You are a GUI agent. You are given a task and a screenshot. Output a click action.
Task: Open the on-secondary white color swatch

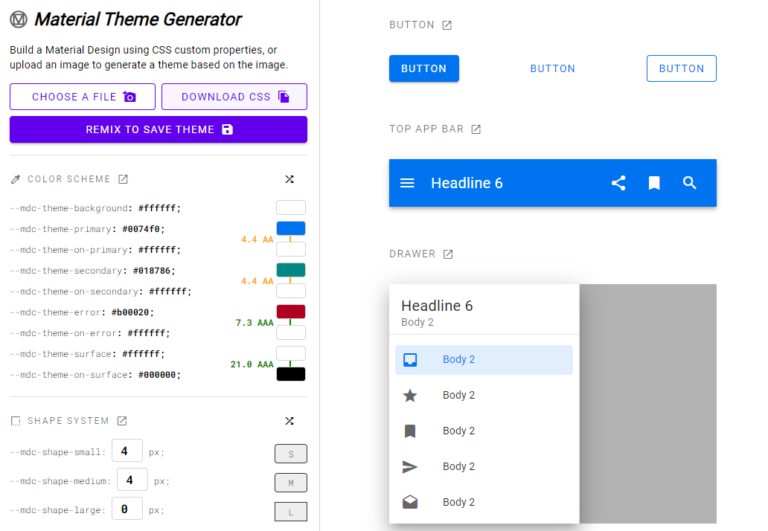click(291, 291)
